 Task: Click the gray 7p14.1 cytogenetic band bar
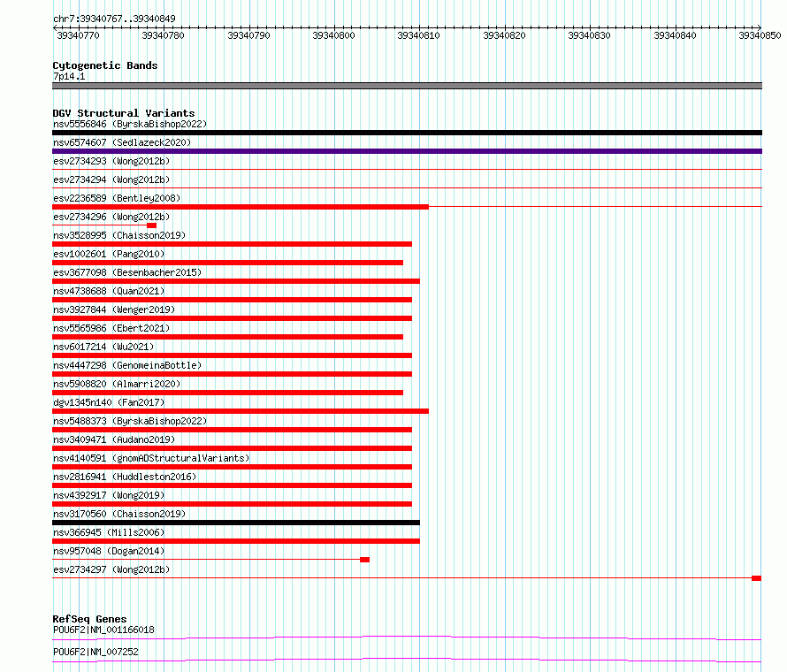click(407, 86)
